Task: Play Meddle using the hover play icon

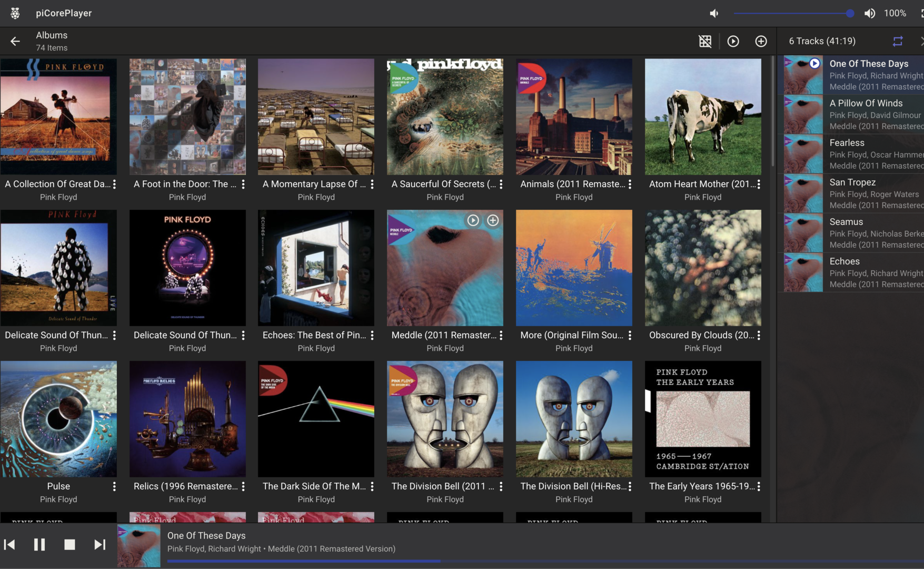Action: [x=473, y=220]
